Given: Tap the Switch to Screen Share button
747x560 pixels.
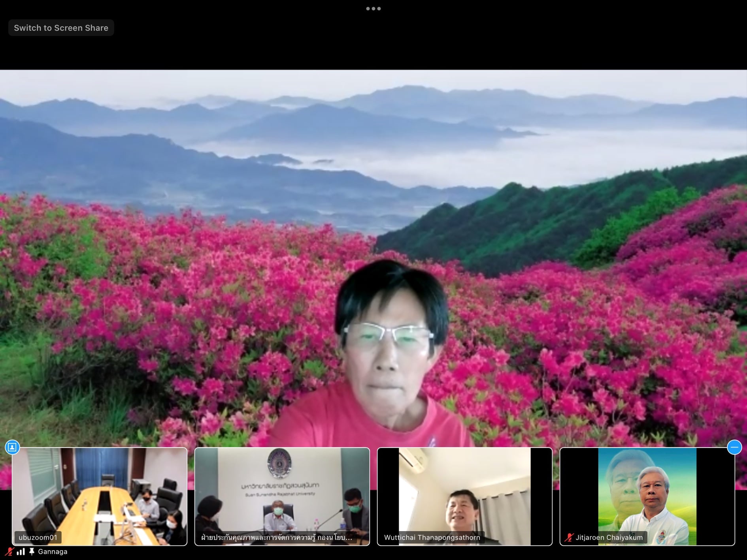Looking at the screenshot, I should [x=61, y=28].
